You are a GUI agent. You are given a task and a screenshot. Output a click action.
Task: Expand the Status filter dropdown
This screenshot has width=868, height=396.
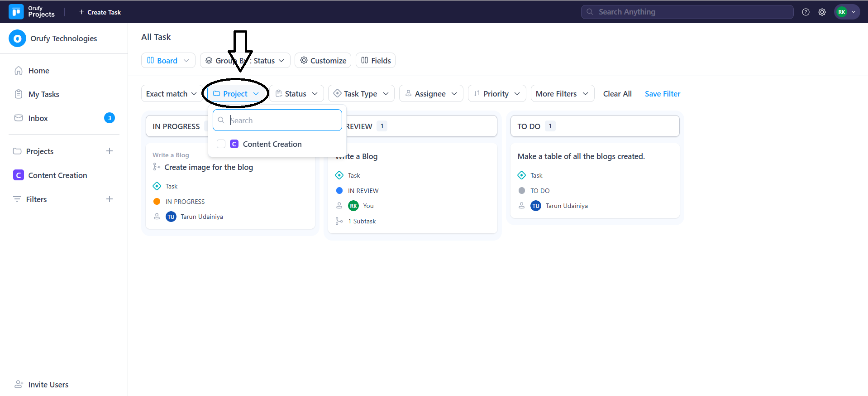[x=297, y=94]
